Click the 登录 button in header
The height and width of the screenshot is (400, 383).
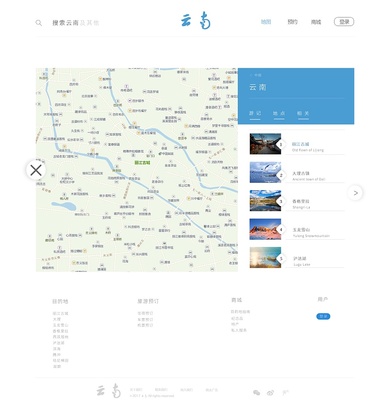tap(344, 22)
